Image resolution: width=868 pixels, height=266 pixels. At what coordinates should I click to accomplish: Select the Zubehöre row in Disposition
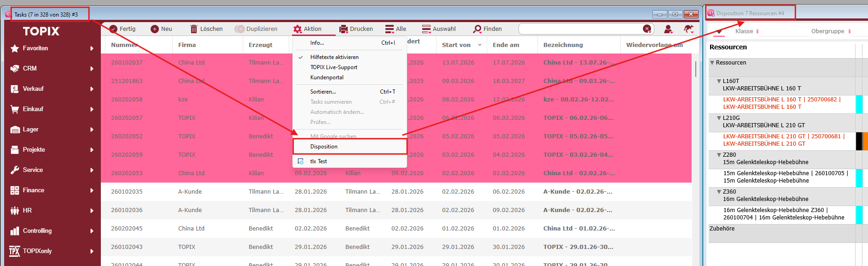782,233
